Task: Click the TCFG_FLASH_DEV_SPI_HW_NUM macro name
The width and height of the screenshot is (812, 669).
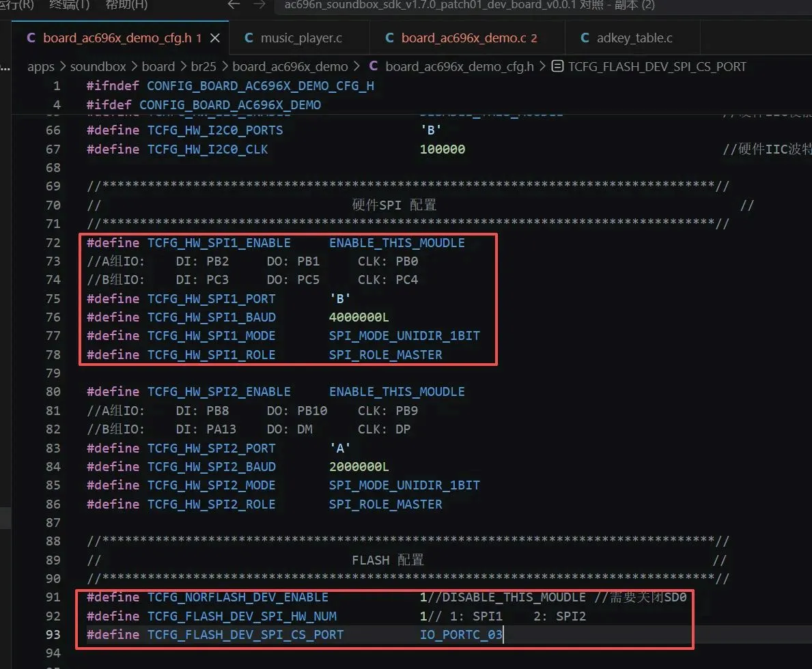Action: (242, 616)
